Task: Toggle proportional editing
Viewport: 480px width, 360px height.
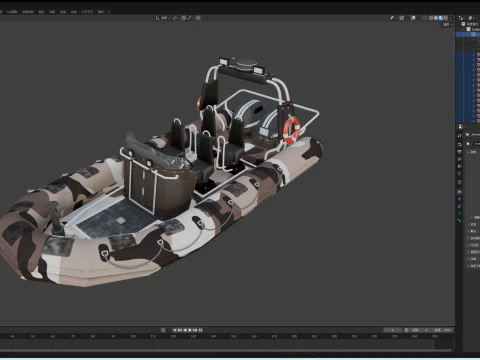Action: coord(198,18)
